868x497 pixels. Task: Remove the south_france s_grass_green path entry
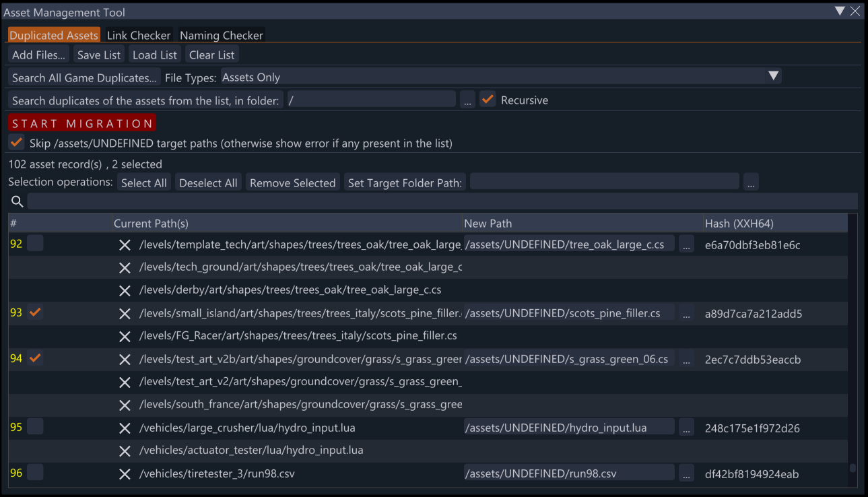pos(125,405)
